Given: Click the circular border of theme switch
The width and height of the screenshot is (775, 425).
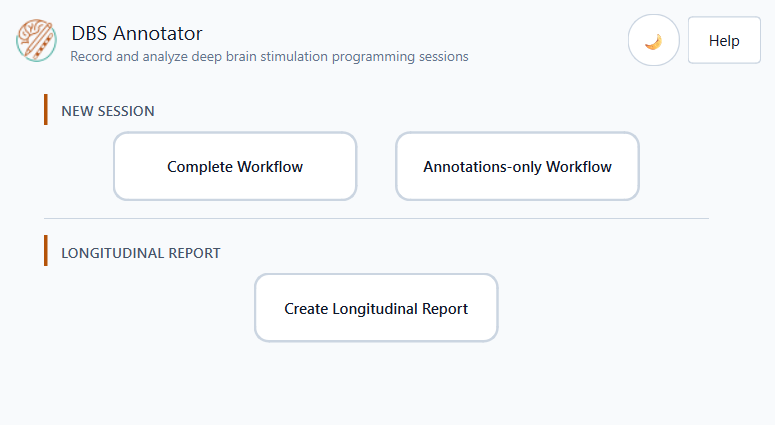Looking at the screenshot, I should [x=653, y=15].
